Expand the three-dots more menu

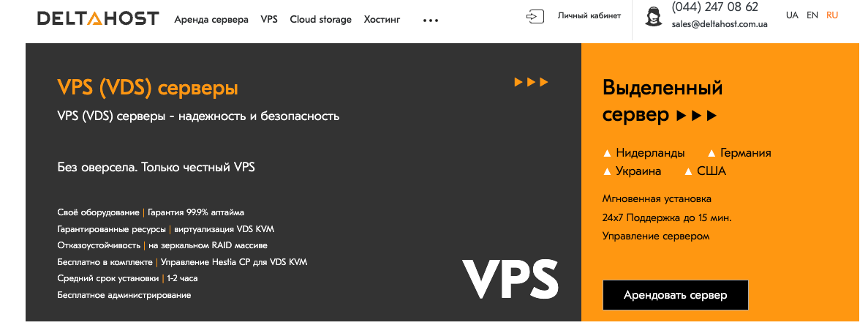tap(430, 20)
